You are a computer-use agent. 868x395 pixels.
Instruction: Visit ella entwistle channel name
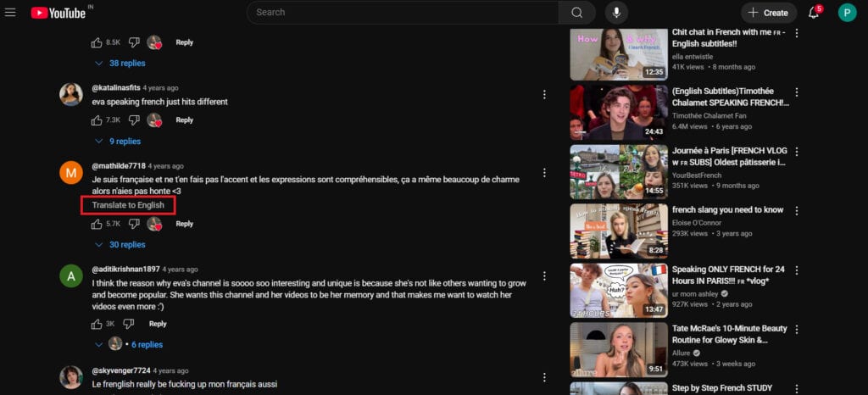pyautogui.click(x=693, y=57)
